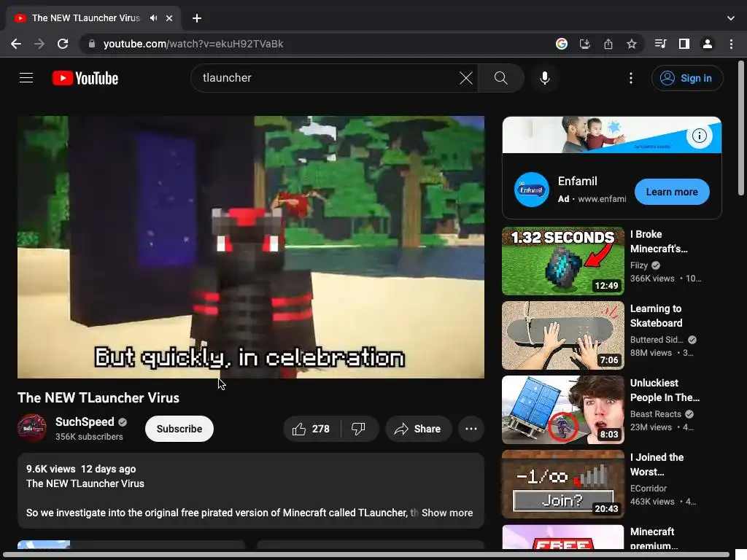Expand the description with Show more
This screenshot has height=560, width=747.
[447, 513]
